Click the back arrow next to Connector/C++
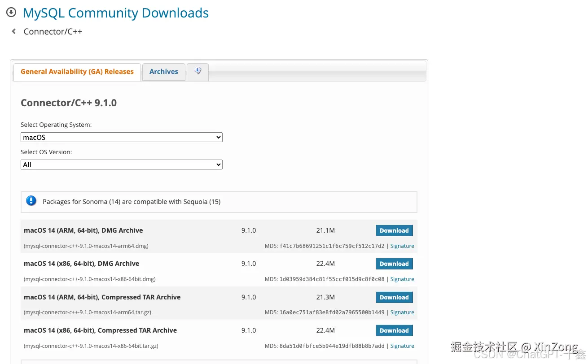This screenshot has height=364, width=588. click(x=14, y=31)
